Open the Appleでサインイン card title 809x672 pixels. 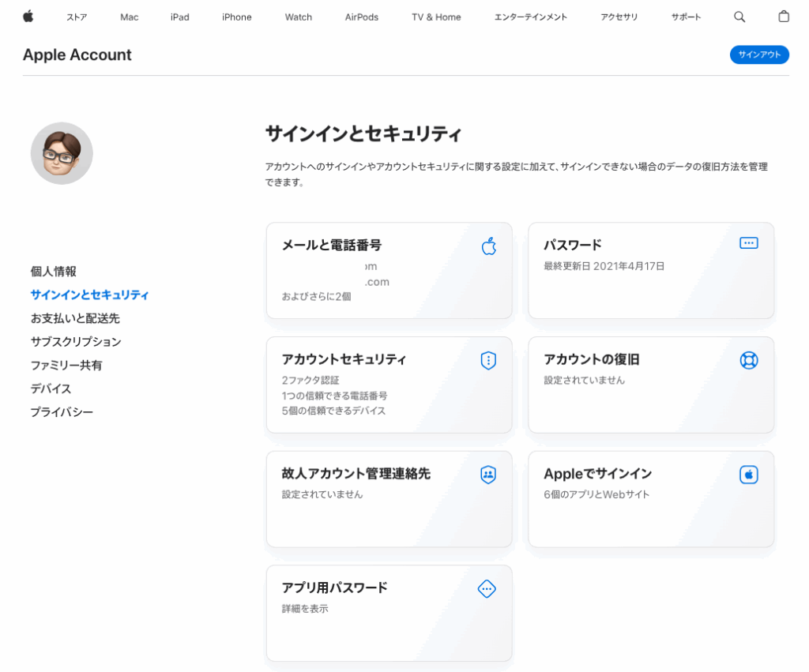pyautogui.click(x=598, y=474)
